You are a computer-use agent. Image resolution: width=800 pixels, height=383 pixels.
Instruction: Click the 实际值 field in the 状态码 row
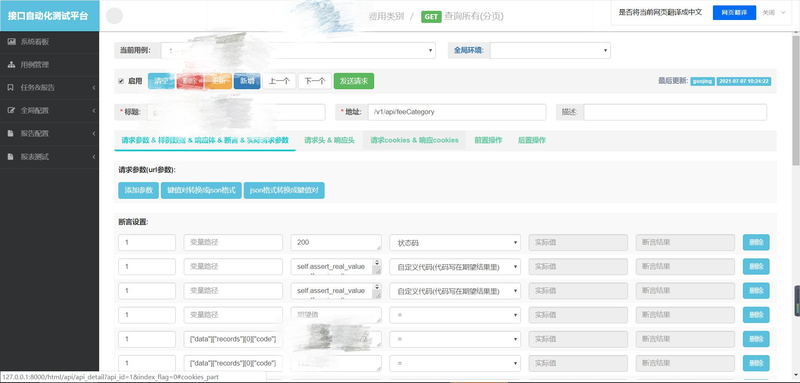coord(578,243)
